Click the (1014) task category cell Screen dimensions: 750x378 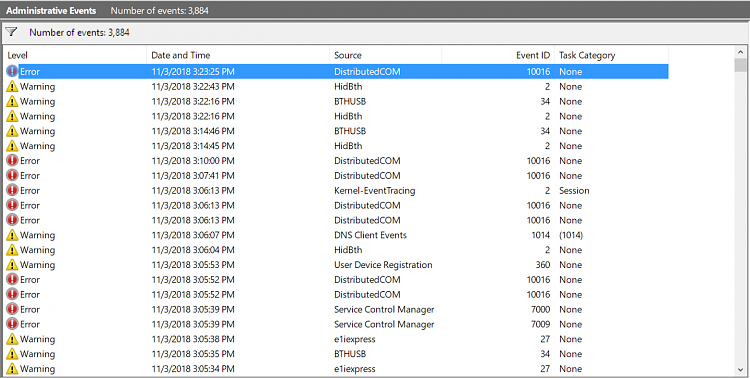(x=571, y=235)
